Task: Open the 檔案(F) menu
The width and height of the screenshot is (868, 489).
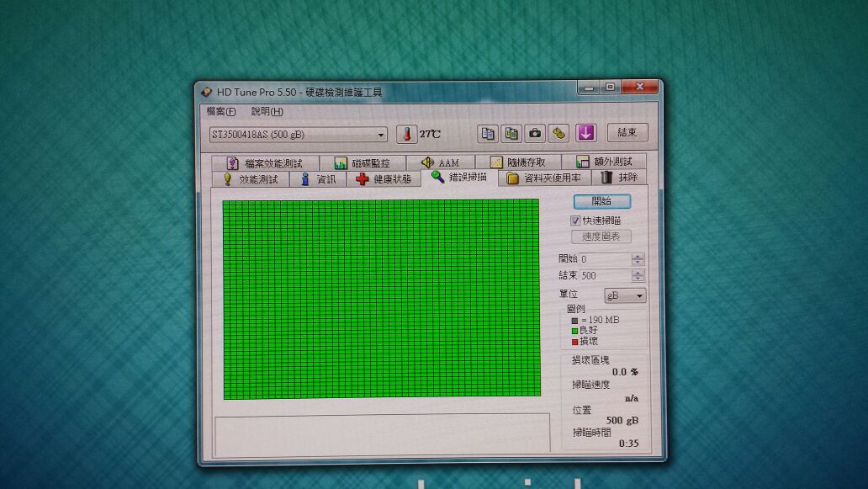Action: click(221, 111)
